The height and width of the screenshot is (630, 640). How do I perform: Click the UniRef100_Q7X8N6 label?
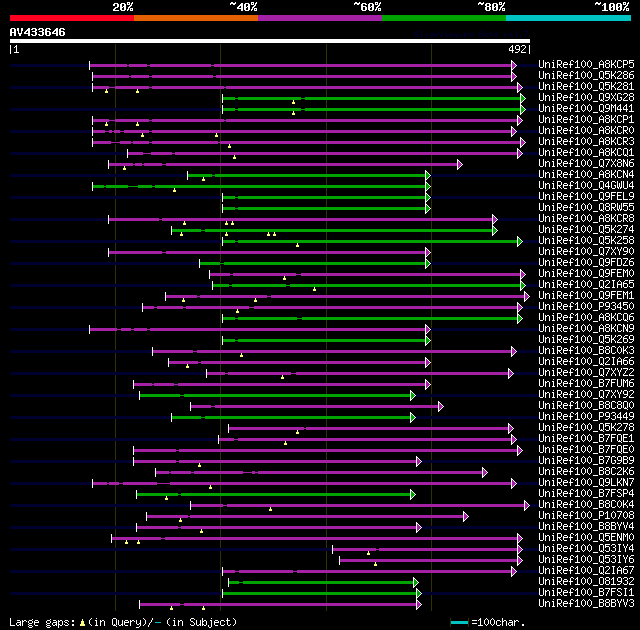[x=586, y=164]
